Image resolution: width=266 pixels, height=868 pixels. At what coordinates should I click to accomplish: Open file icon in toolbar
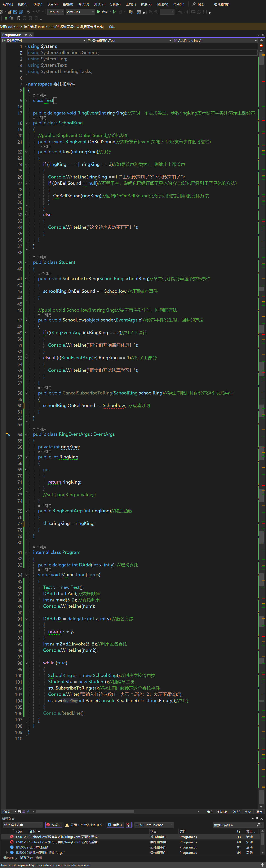click(x=9, y=12)
